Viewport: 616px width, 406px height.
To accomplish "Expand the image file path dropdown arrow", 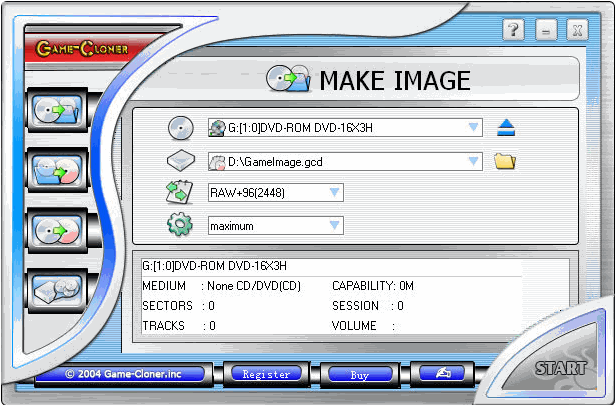I will pyautogui.click(x=473, y=161).
